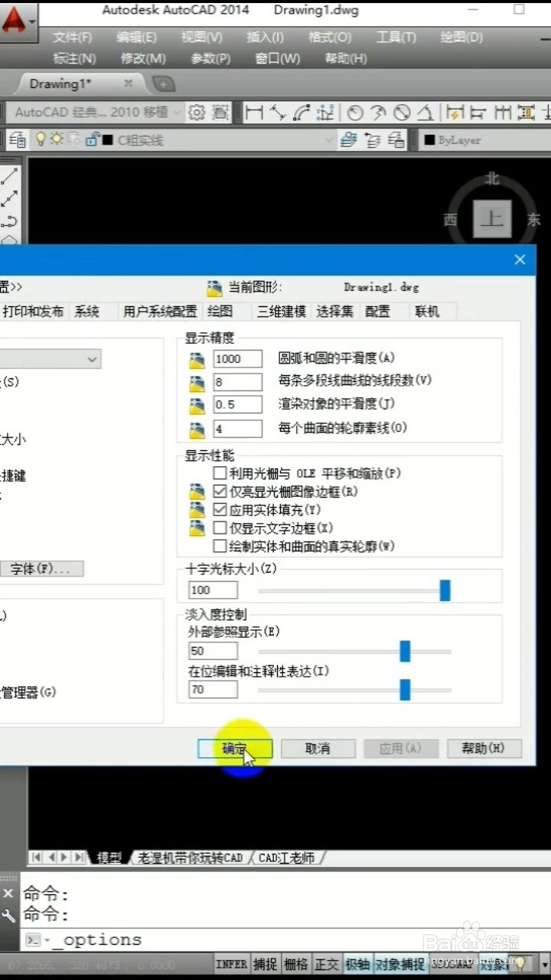Uncheck apply solid fill option
Viewport: 551px width, 980px height.
pyautogui.click(x=220, y=509)
